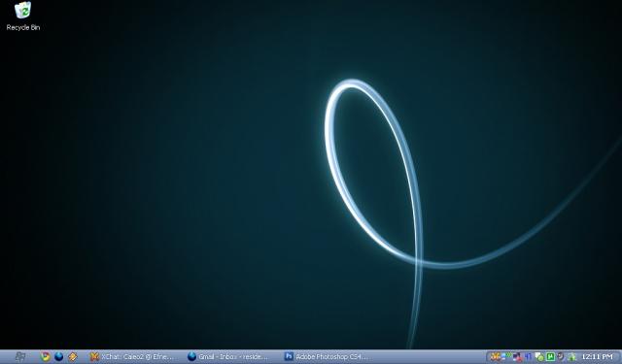Open the Windows Start menu button
Screen dimensions: 622x364
click(19, 357)
